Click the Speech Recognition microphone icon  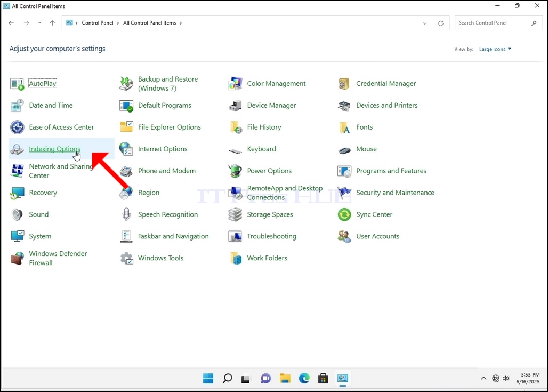click(126, 214)
